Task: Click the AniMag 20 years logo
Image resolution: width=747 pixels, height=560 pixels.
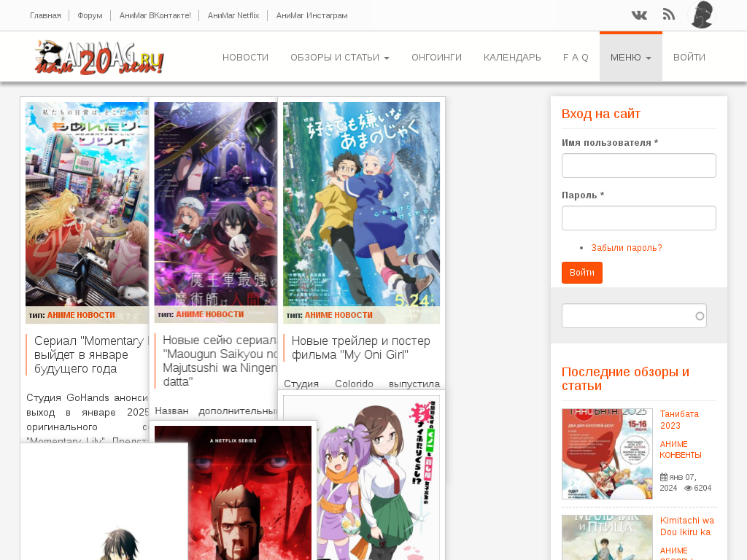Action: pos(99,57)
